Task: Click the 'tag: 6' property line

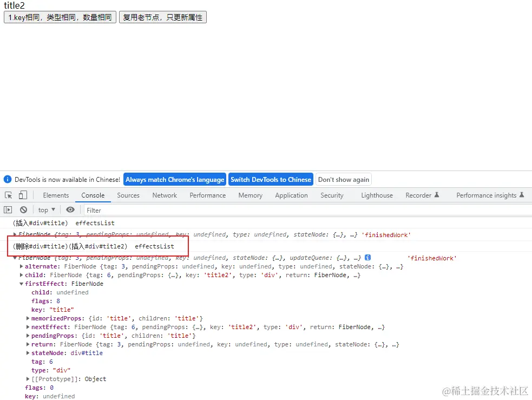Action: click(42, 362)
